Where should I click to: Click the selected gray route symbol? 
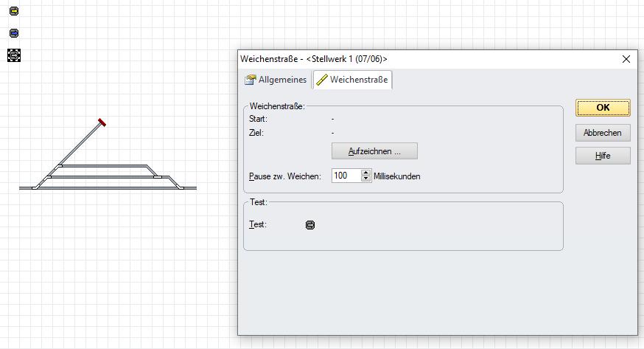[14, 55]
